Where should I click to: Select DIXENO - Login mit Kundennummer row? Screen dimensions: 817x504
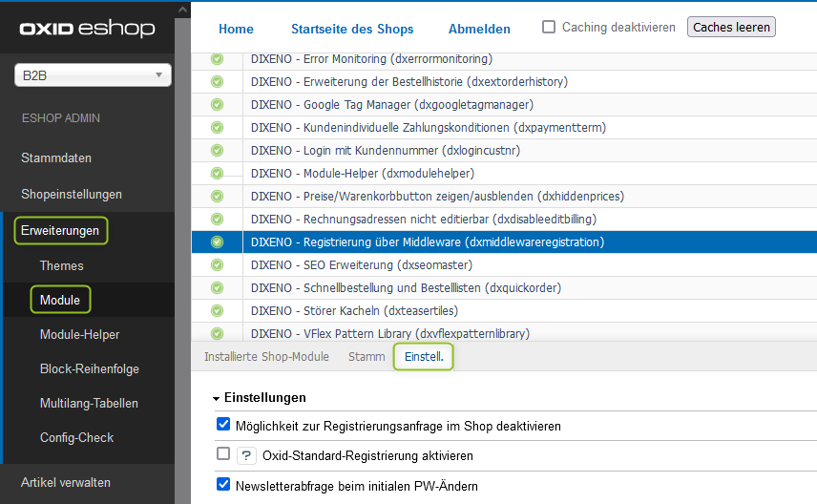[x=504, y=151]
